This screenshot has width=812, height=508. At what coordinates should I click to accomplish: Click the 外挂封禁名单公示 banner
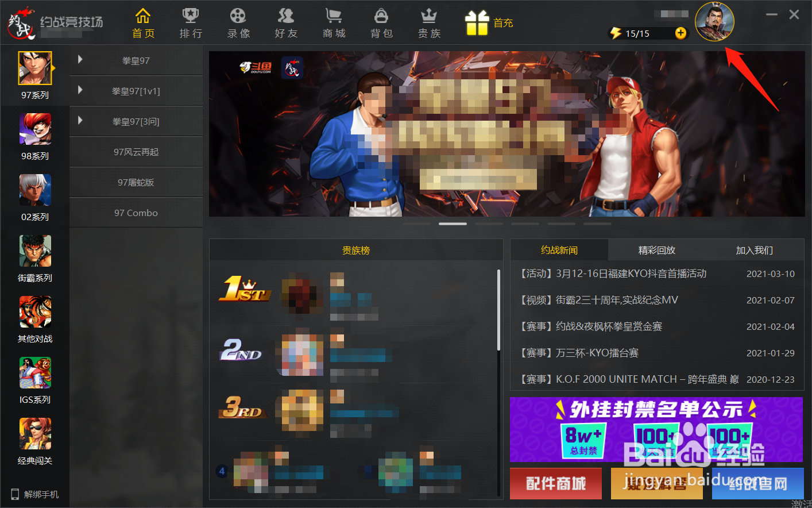[x=656, y=429]
